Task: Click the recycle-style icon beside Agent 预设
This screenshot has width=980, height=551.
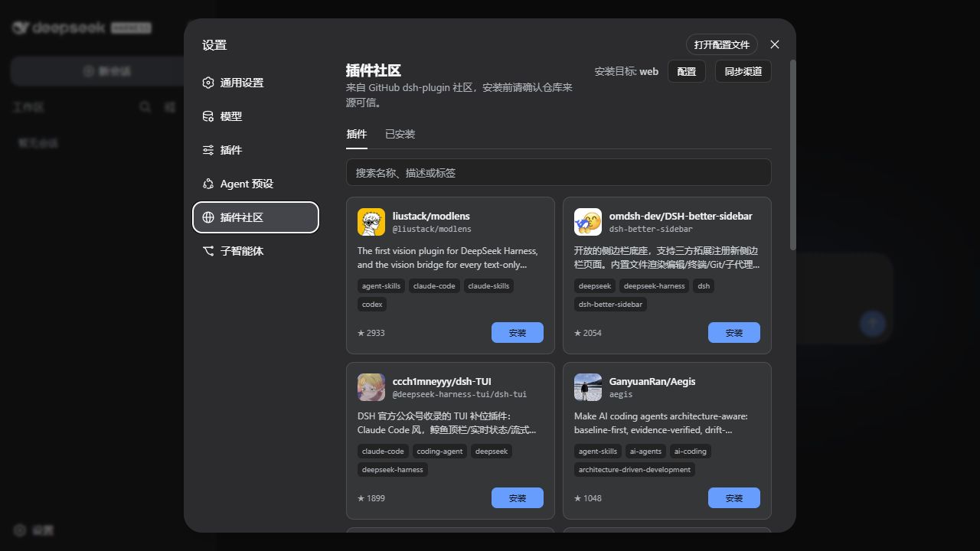Action: [x=208, y=184]
